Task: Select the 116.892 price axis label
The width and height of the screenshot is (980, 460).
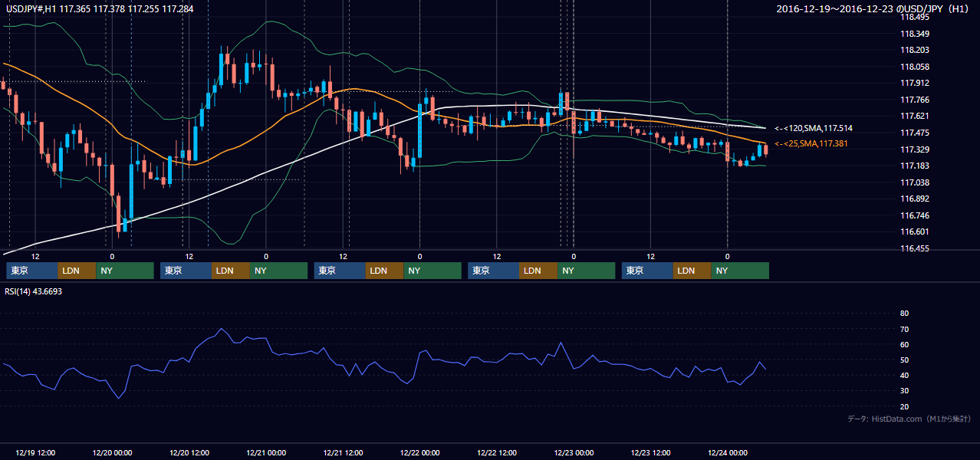Action: point(915,199)
